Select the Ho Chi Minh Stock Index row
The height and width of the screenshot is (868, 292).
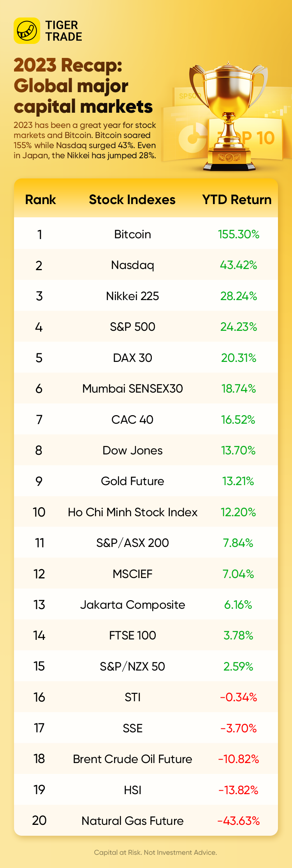point(132,512)
